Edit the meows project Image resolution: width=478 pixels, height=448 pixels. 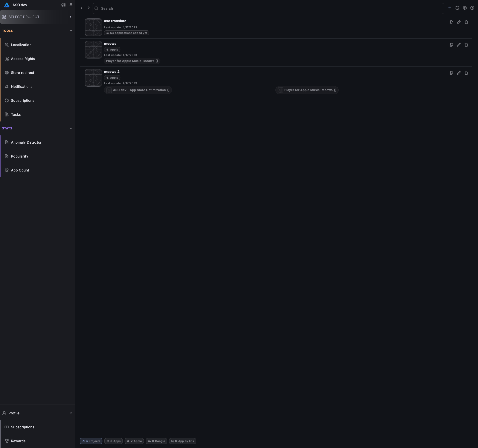(x=459, y=45)
